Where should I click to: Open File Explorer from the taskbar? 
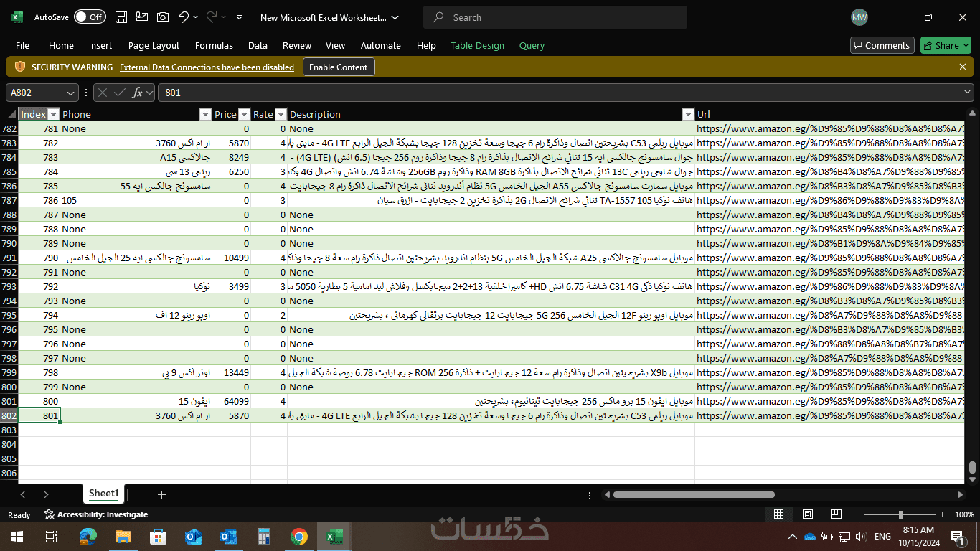(x=123, y=537)
